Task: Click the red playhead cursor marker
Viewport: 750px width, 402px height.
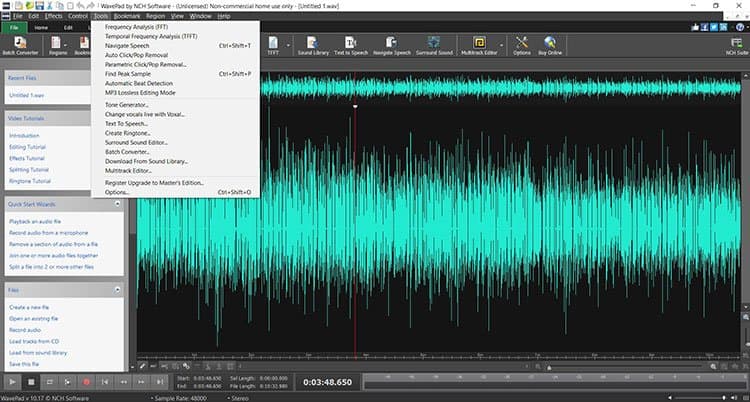Action: click(x=355, y=106)
